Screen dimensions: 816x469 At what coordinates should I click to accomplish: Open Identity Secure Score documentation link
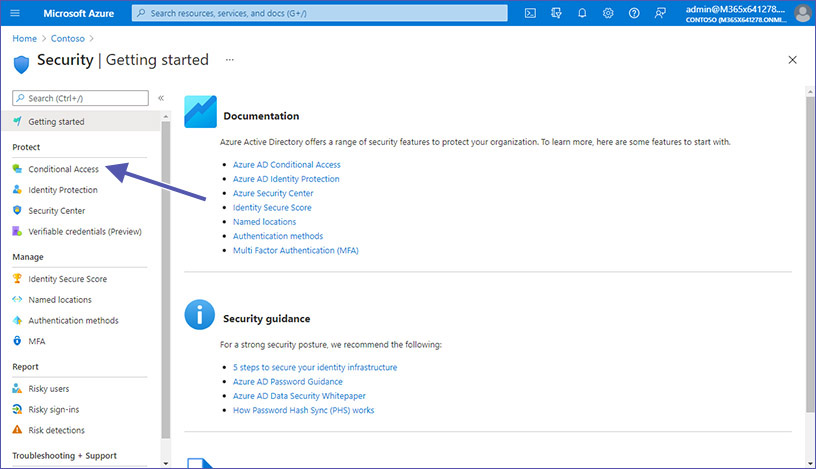[x=272, y=207]
